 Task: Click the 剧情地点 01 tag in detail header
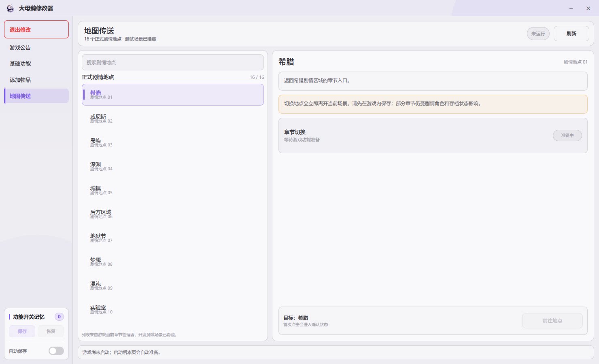pyautogui.click(x=576, y=62)
